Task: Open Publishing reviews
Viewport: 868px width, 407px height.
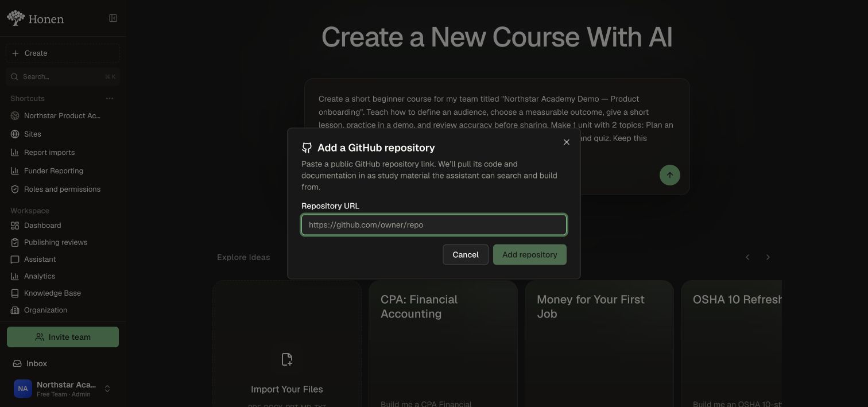Action: (63, 242)
